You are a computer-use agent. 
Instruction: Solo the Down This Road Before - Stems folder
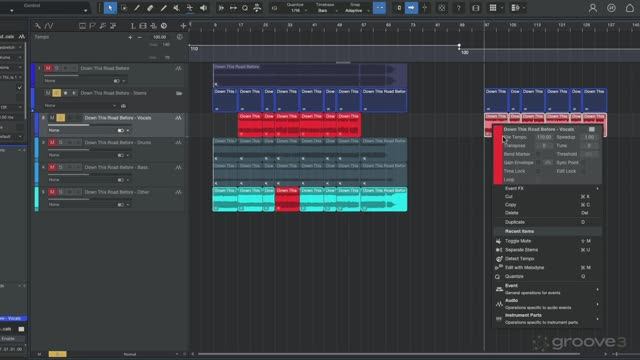[56, 93]
